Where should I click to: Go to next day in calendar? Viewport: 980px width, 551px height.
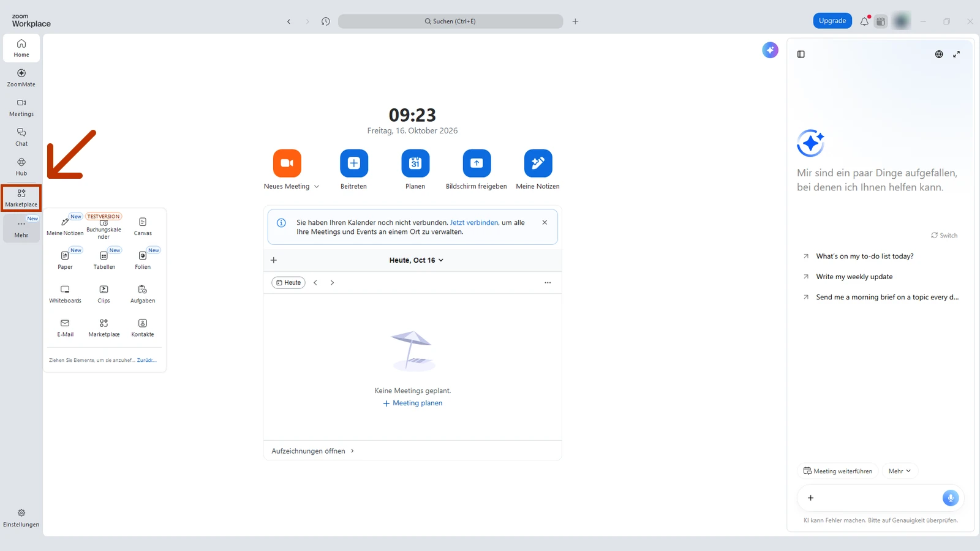[x=332, y=283]
